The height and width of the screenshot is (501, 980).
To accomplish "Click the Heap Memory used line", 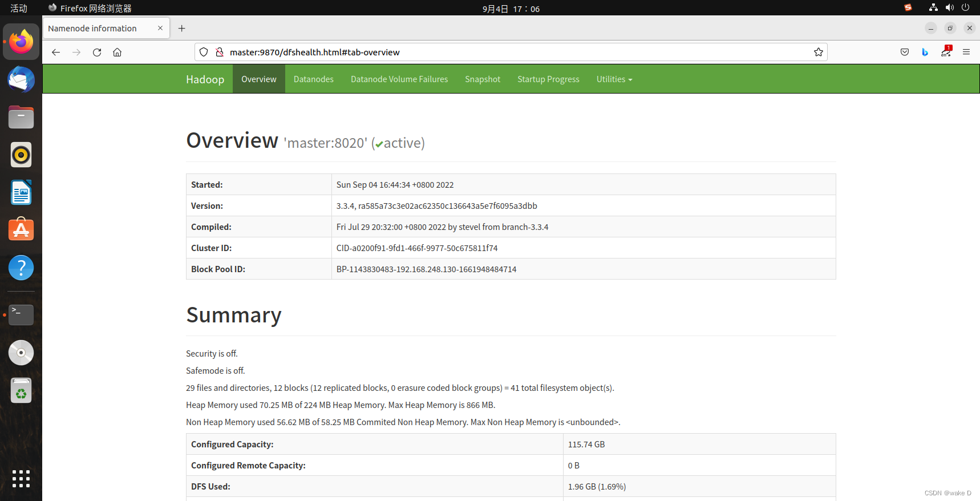I will pos(341,405).
